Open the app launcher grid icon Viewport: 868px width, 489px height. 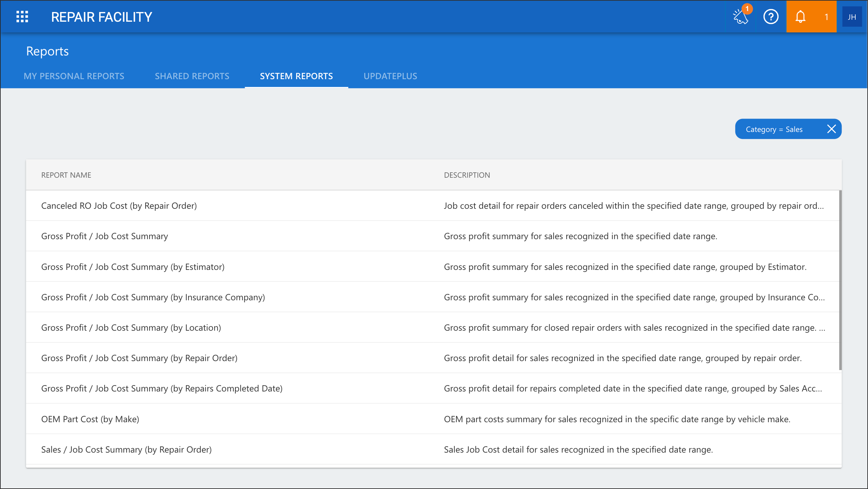click(x=22, y=16)
